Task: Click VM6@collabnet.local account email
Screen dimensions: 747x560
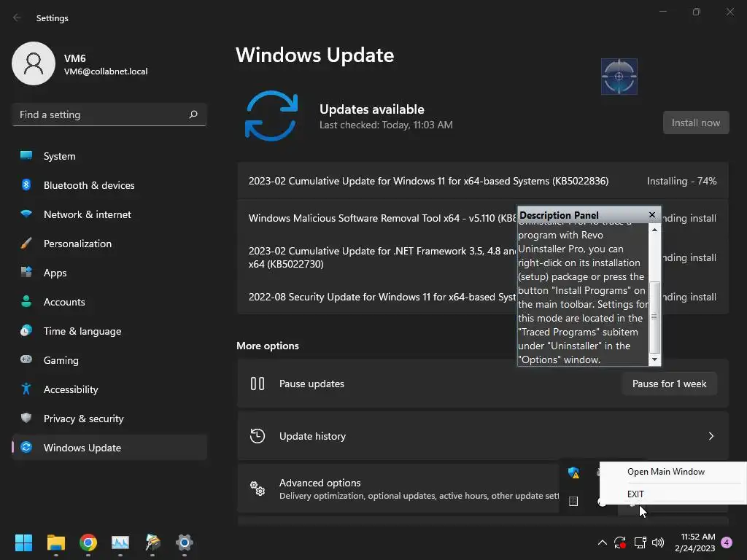Action: (106, 71)
